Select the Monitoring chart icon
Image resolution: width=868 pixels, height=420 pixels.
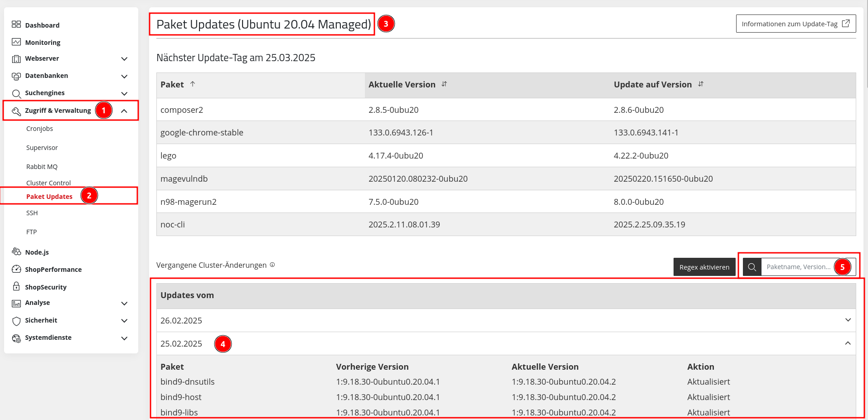[x=16, y=42]
